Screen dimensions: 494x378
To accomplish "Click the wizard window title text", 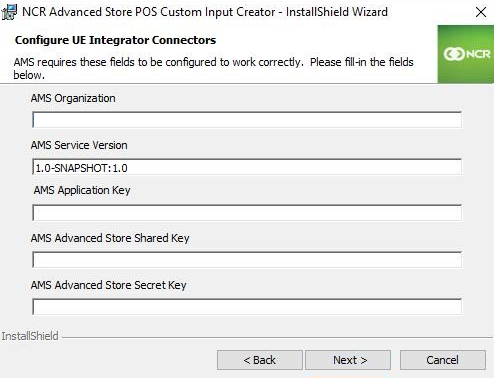I will (x=205, y=12).
